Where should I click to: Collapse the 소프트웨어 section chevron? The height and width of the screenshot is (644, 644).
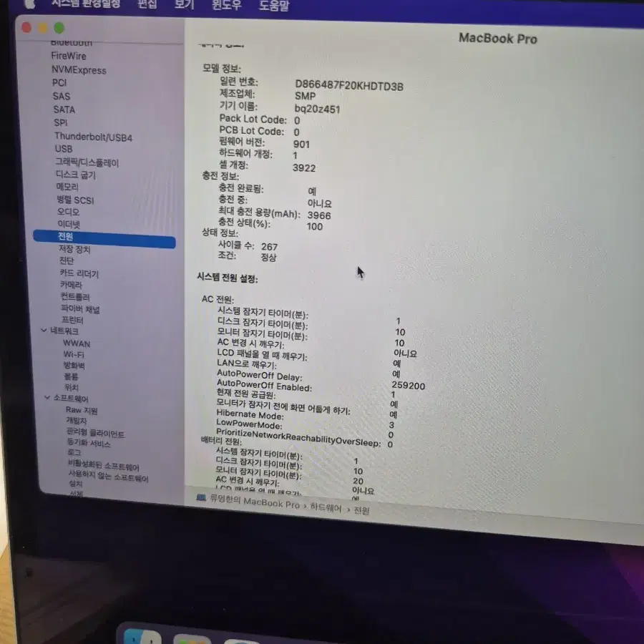point(47,397)
